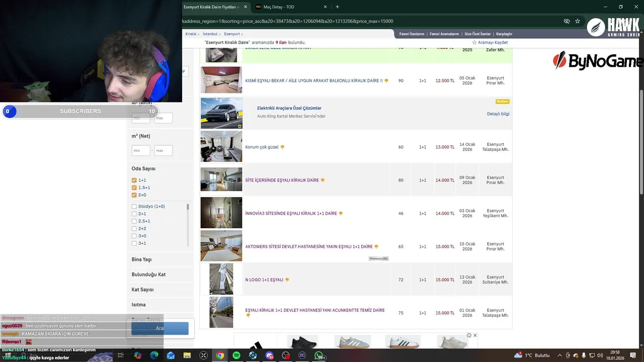Screen dimensions: 644x362
Task: Open listing AKTOWERS SİTESİ DEVLET HASTANESİNE YAKIN
Action: [x=309, y=247]
